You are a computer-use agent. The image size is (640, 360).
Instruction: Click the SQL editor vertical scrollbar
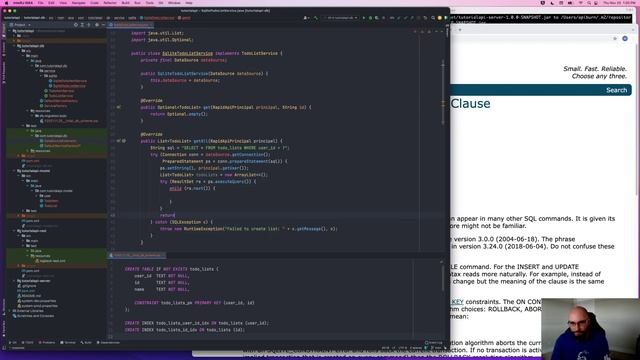(x=442, y=278)
